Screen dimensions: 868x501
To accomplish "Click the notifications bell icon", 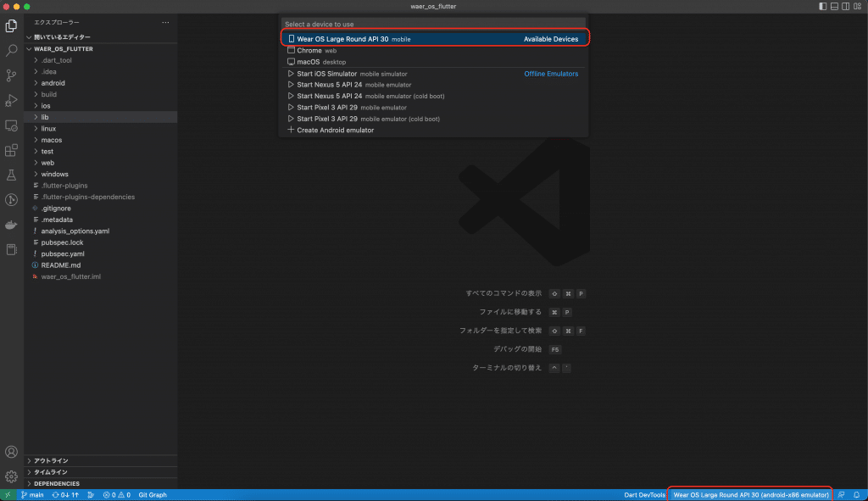I will (x=856, y=495).
